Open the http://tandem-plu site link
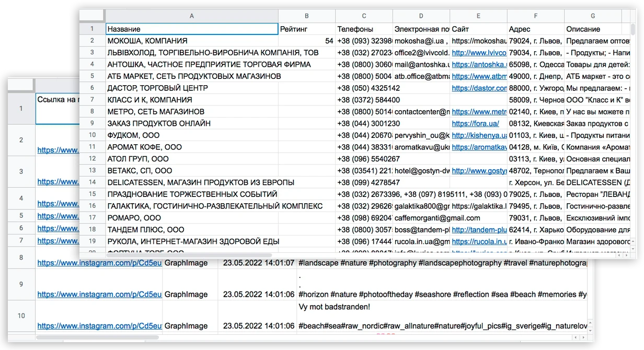 [x=479, y=230]
